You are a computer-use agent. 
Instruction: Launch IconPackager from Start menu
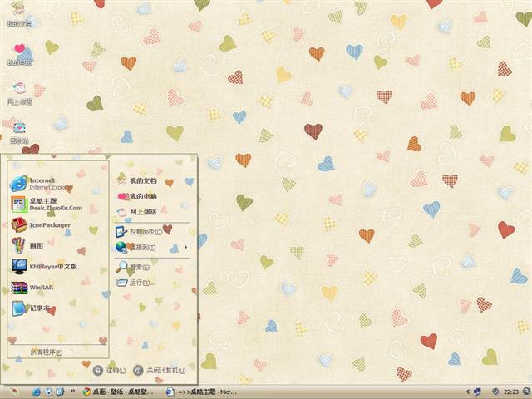(41, 225)
